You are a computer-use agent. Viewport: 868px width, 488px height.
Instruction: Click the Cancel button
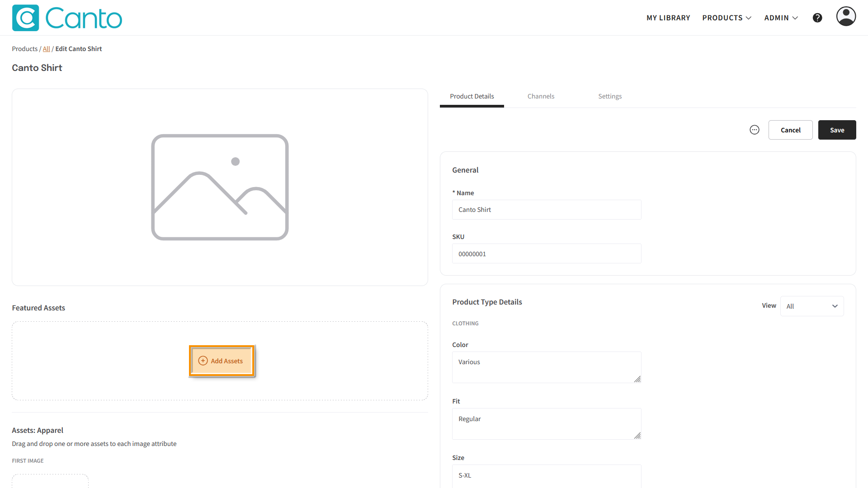click(790, 130)
